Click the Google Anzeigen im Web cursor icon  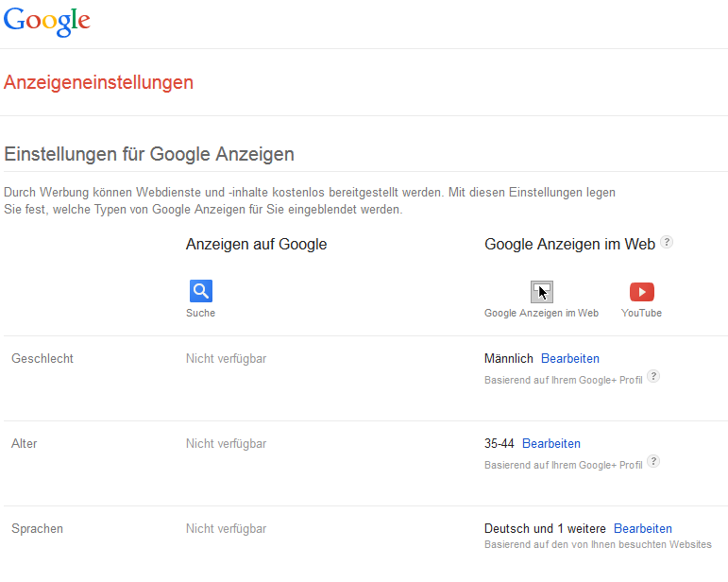pos(542,292)
